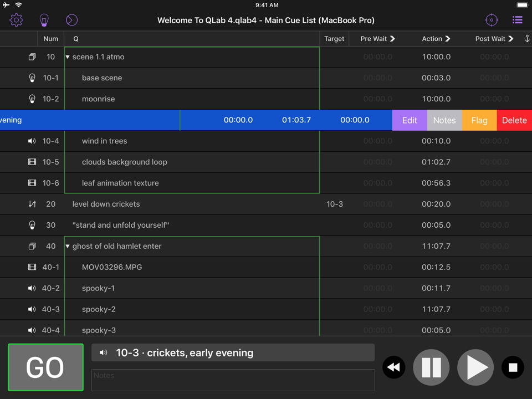Tap the Q column header
Image resolution: width=532 pixels, height=399 pixels.
pyautogui.click(x=192, y=39)
